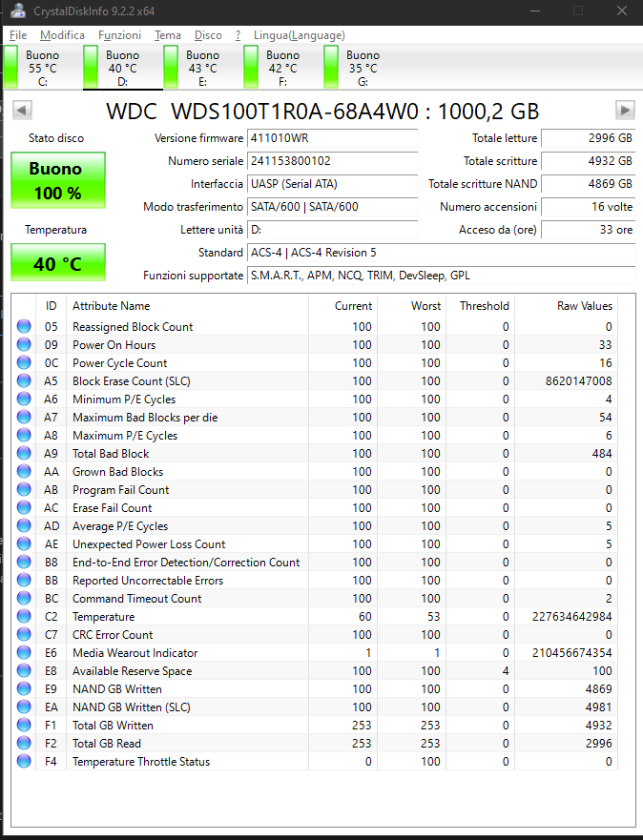
Task: Click the Totale scritture NAND value 4869 GB
Action: tap(589, 184)
